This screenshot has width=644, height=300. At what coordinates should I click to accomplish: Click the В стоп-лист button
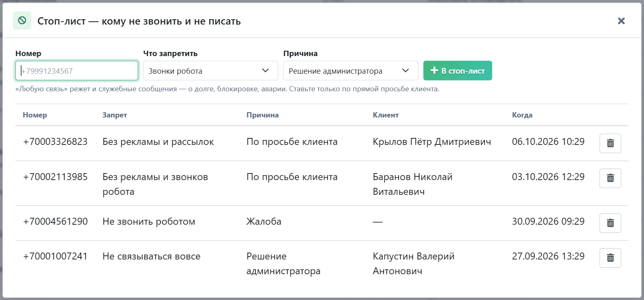(458, 71)
